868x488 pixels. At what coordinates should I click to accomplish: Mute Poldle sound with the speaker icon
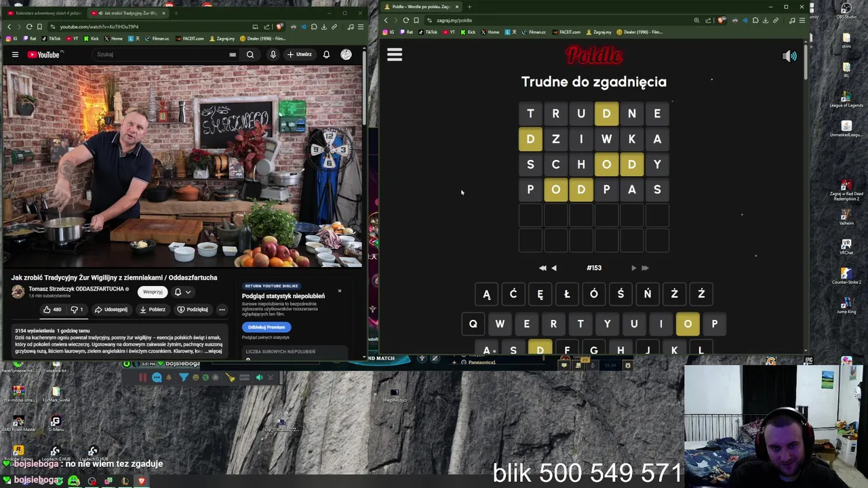pyautogui.click(x=790, y=56)
